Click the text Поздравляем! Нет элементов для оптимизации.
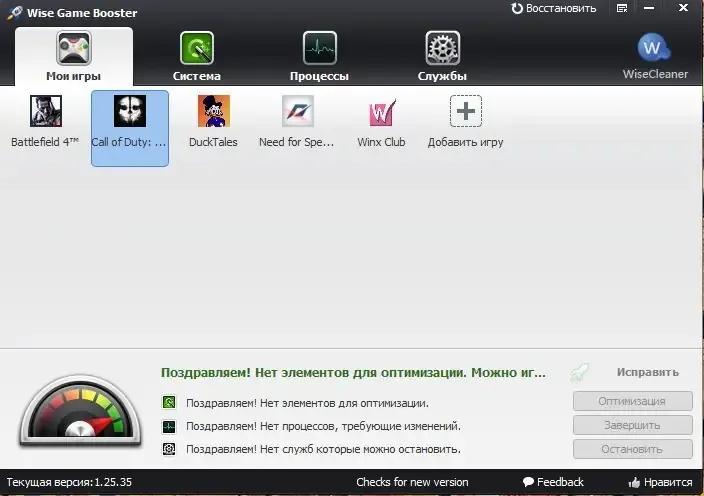704x496 pixels. [x=307, y=403]
